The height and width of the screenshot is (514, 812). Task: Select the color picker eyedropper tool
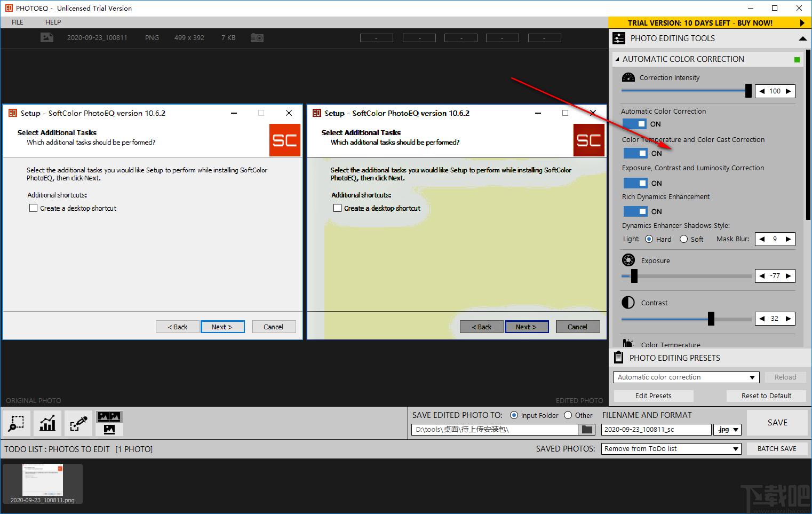click(x=78, y=423)
